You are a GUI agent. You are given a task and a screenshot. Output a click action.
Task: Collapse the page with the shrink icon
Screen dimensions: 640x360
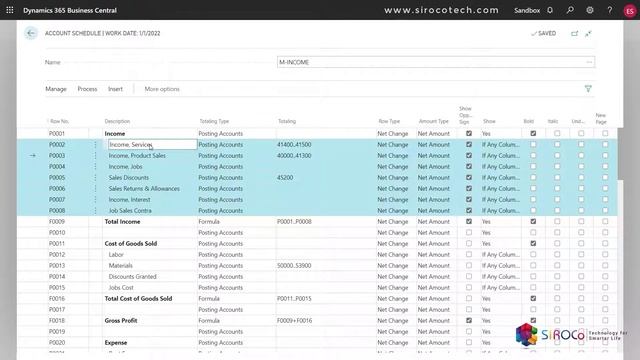[x=588, y=33]
